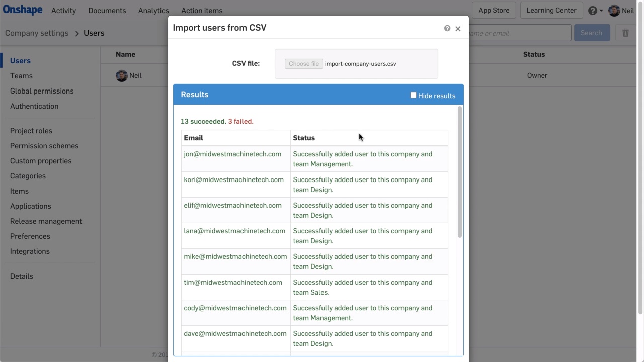Viewport: 644px width, 362px height.
Task: Expand the help dropdown arrow
Action: point(601,11)
